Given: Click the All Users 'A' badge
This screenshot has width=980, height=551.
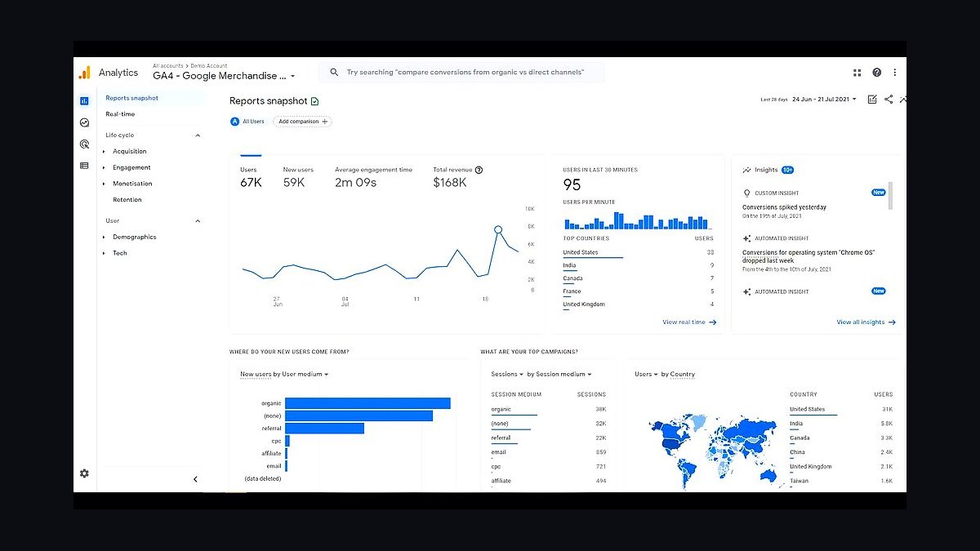Looking at the screenshot, I should [235, 122].
